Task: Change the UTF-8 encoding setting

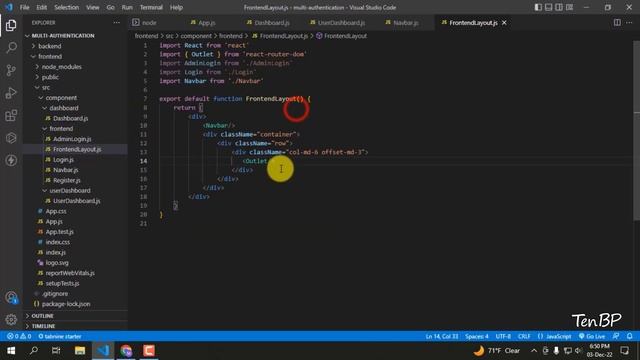Action: tap(503, 336)
